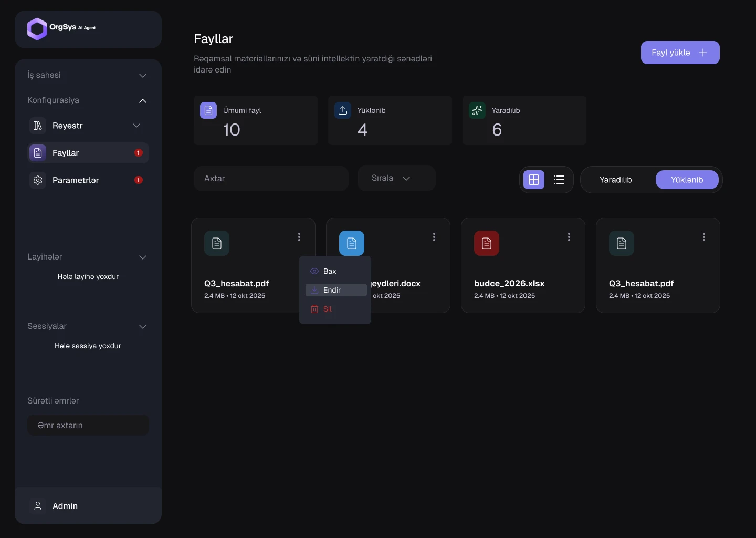Toggle the Sessiyalar section chevron
The image size is (756, 538).
[x=143, y=327]
